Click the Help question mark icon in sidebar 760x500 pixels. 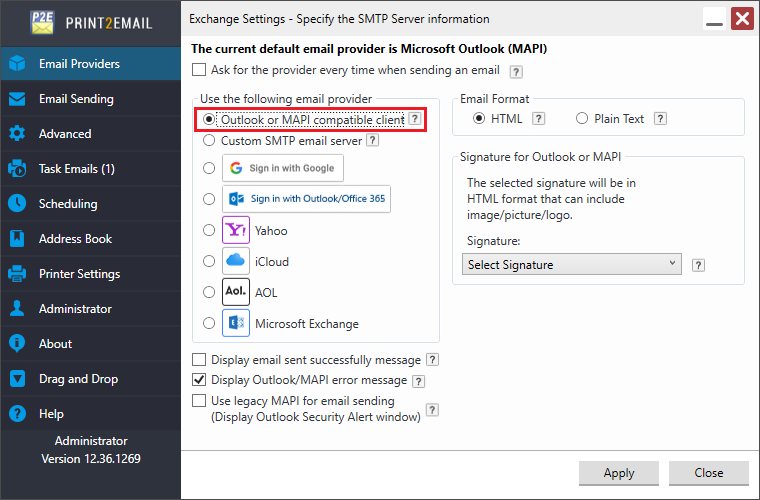[17, 414]
